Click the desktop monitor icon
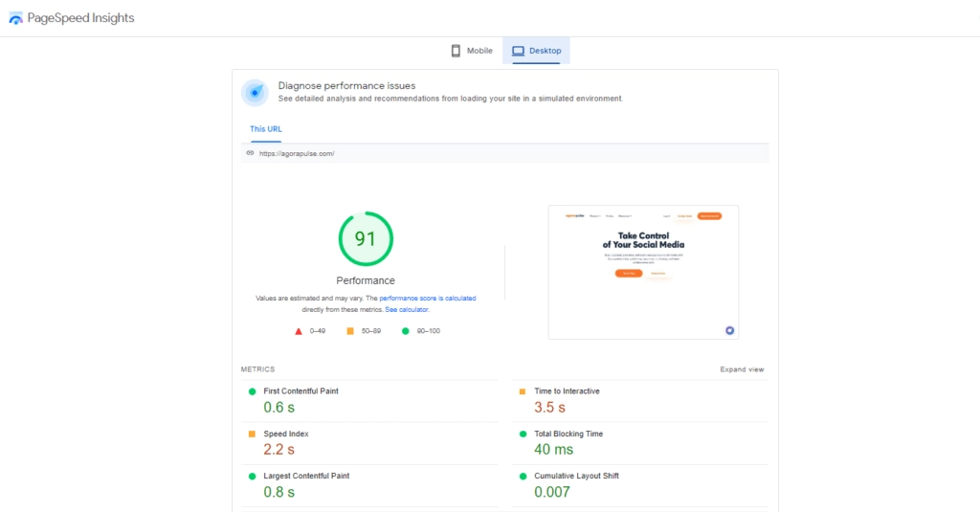Image resolution: width=980 pixels, height=512 pixels. coord(518,51)
